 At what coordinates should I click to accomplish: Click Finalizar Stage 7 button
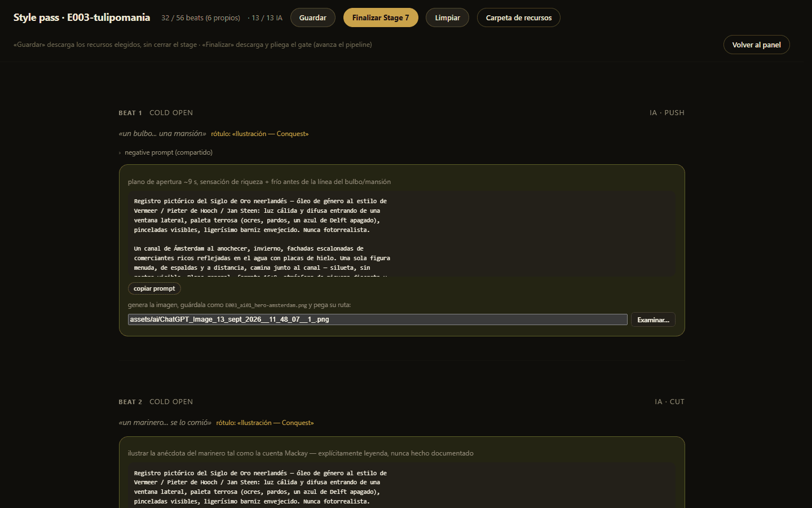(381, 17)
